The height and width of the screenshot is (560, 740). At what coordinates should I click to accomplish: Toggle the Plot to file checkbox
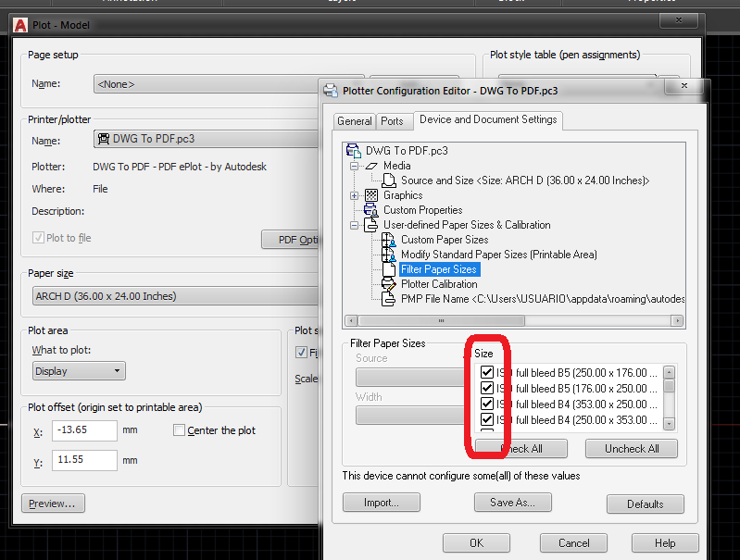38,237
